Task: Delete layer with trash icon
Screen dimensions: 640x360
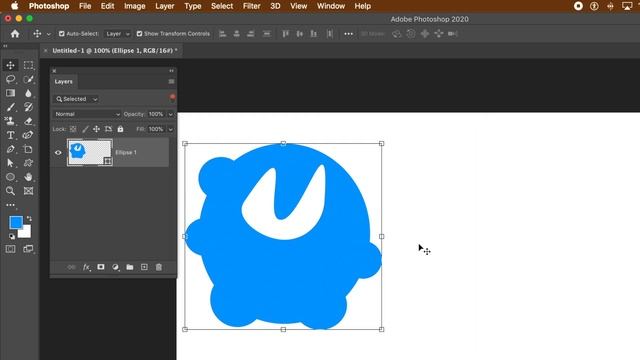Action: click(x=159, y=267)
